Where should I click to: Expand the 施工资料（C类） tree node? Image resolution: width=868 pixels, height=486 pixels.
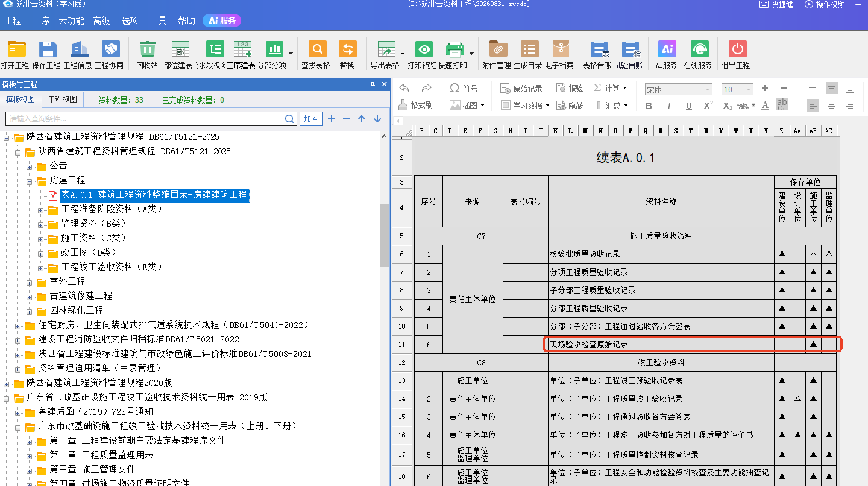41,238
